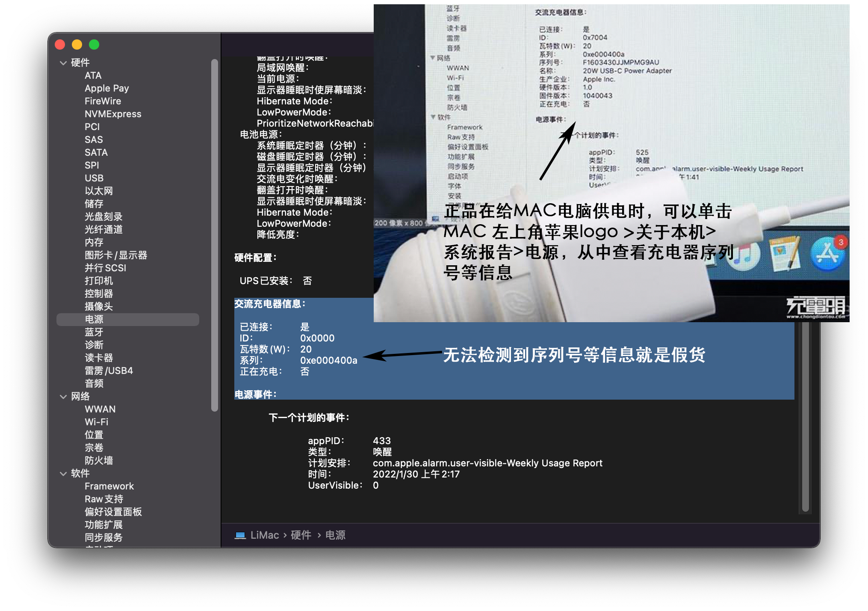Select 摄像头 camera entry
This screenshot has width=868, height=611.
coord(99,307)
